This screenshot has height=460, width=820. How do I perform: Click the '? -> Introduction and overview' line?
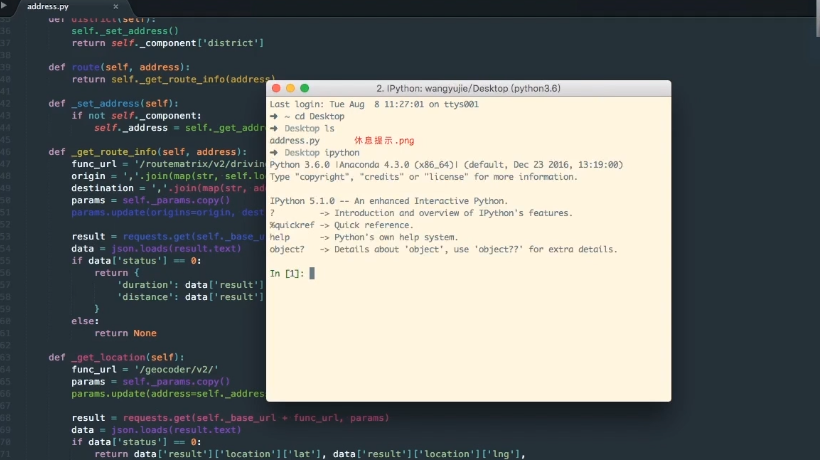(421, 213)
